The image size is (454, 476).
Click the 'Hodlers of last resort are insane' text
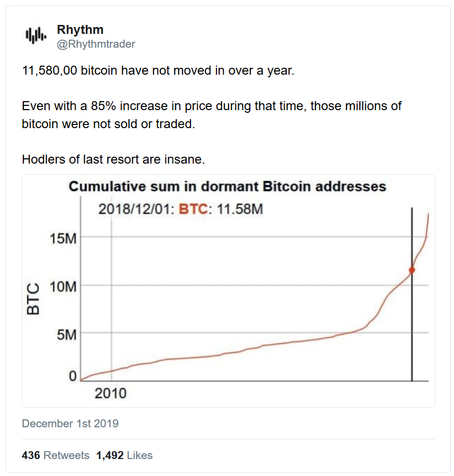(113, 159)
